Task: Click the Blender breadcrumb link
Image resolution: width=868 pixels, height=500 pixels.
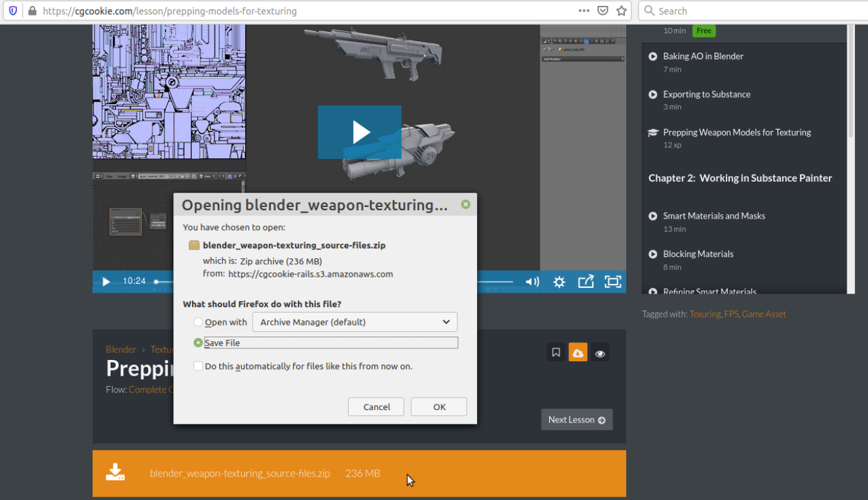Action: click(x=121, y=350)
